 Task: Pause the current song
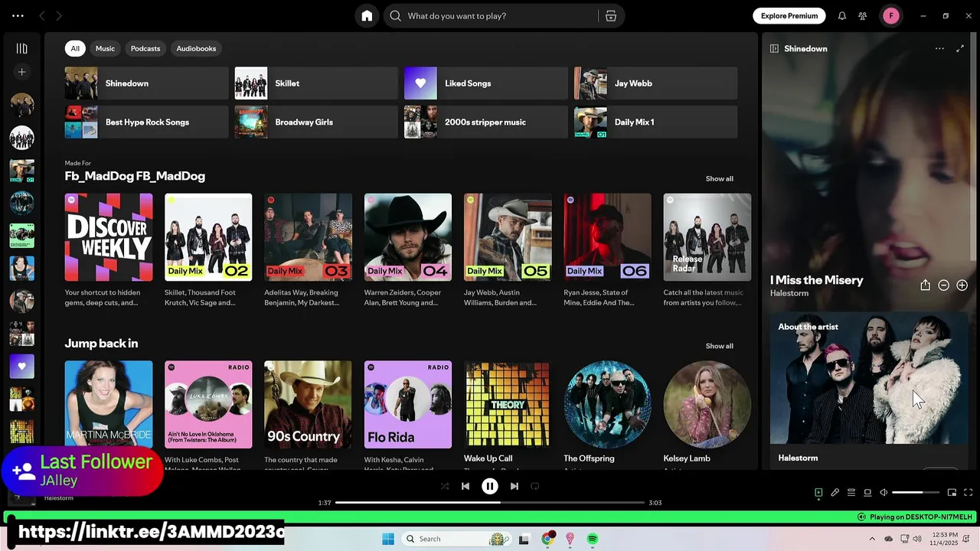pyautogui.click(x=490, y=486)
